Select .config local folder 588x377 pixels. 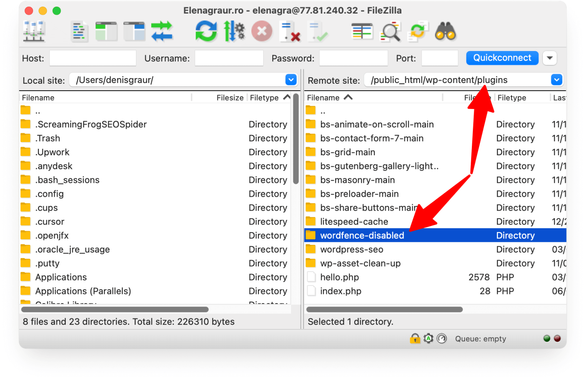(x=155, y=193)
